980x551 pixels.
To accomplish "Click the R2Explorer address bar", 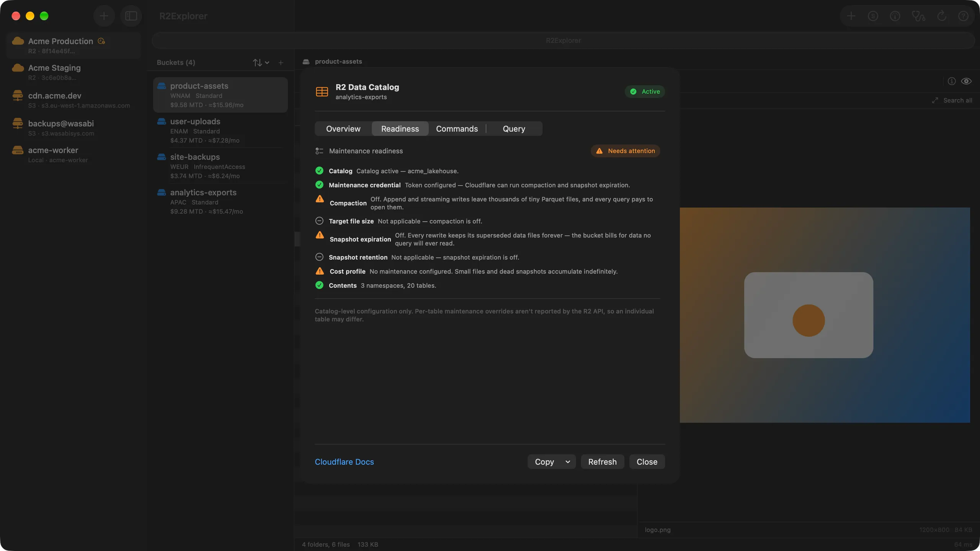I will (x=563, y=41).
